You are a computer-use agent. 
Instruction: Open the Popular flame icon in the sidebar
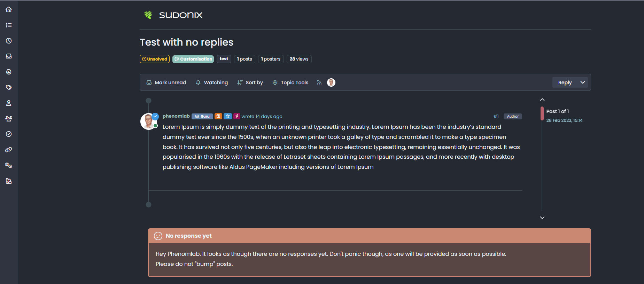pyautogui.click(x=9, y=72)
